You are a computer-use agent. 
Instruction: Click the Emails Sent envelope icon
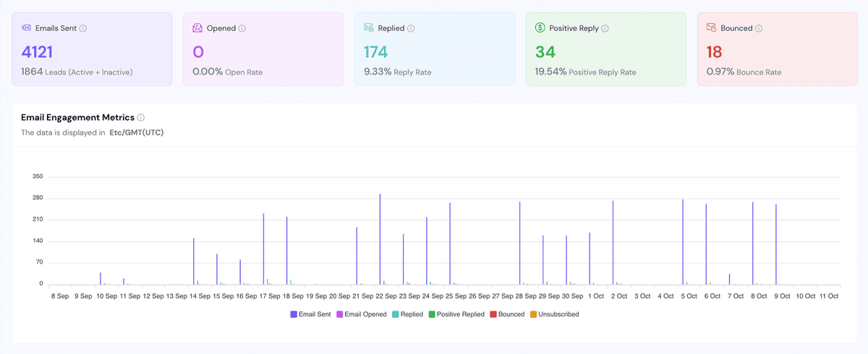[x=26, y=28]
